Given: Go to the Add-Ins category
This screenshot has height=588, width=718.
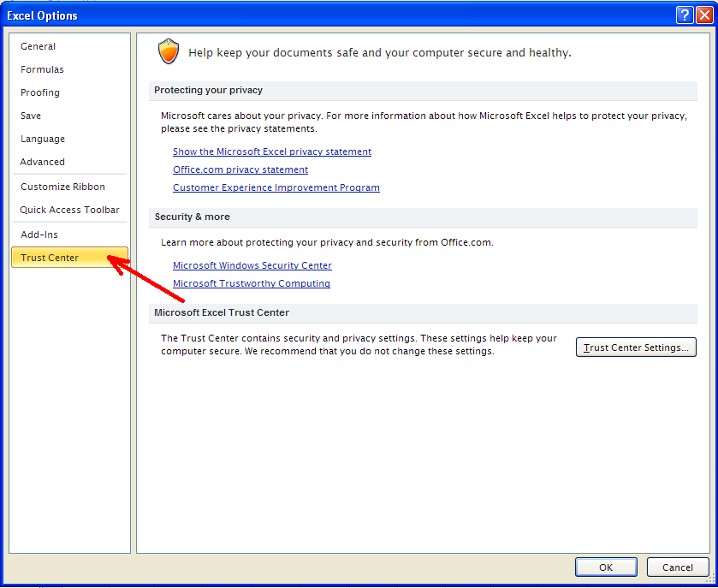Looking at the screenshot, I should 68,235.
